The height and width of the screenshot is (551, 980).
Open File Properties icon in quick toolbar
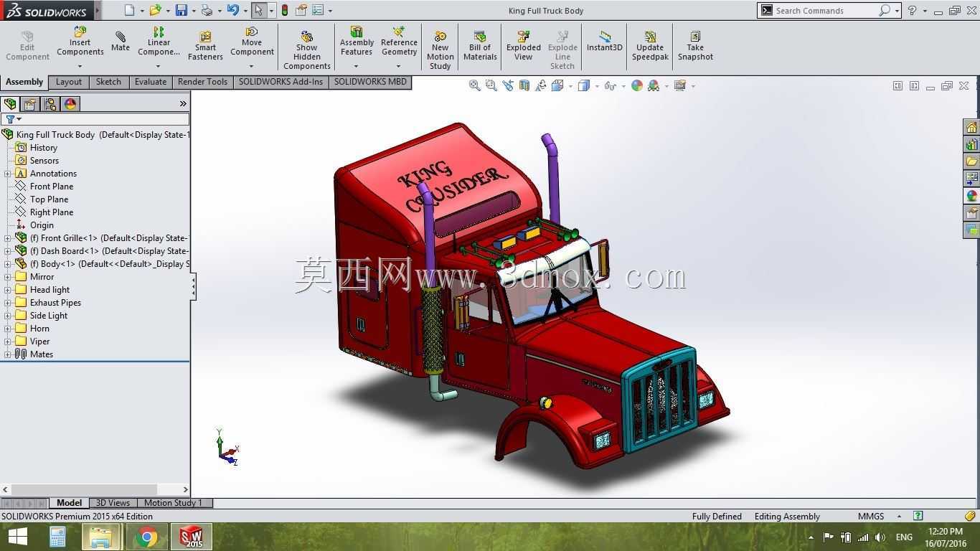coord(301,10)
